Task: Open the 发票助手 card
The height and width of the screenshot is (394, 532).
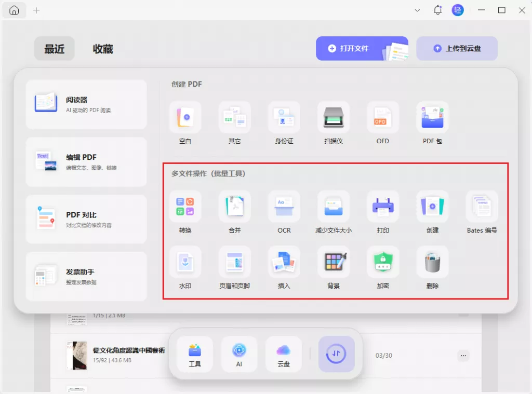Action: pos(86,276)
